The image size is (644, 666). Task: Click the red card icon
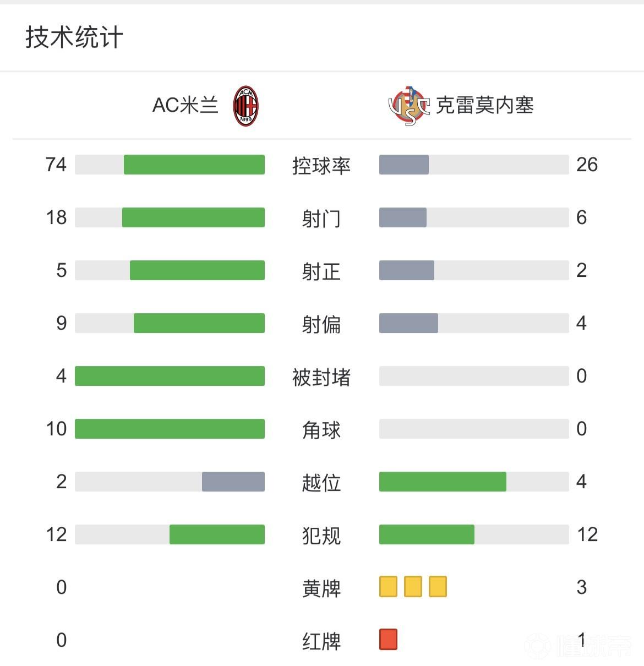click(x=388, y=640)
